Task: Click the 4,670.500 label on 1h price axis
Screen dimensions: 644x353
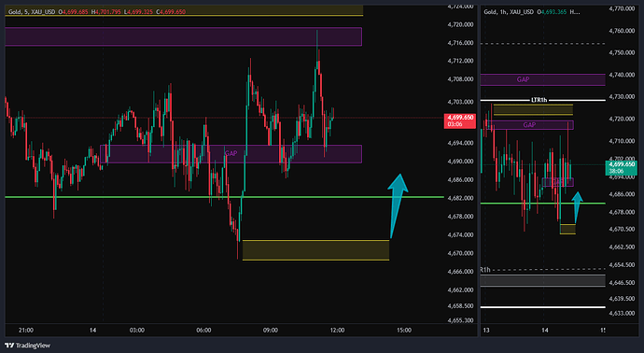Action: click(623, 229)
